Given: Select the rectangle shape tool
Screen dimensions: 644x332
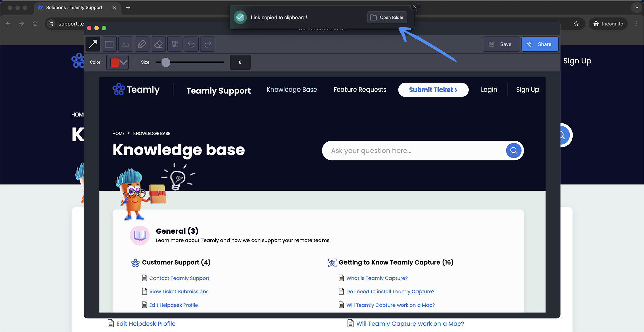Looking at the screenshot, I should coord(109,44).
